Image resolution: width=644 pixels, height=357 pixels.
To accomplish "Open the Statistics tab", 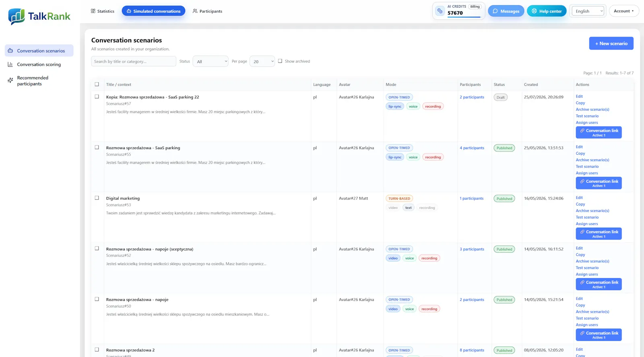I will (x=103, y=11).
